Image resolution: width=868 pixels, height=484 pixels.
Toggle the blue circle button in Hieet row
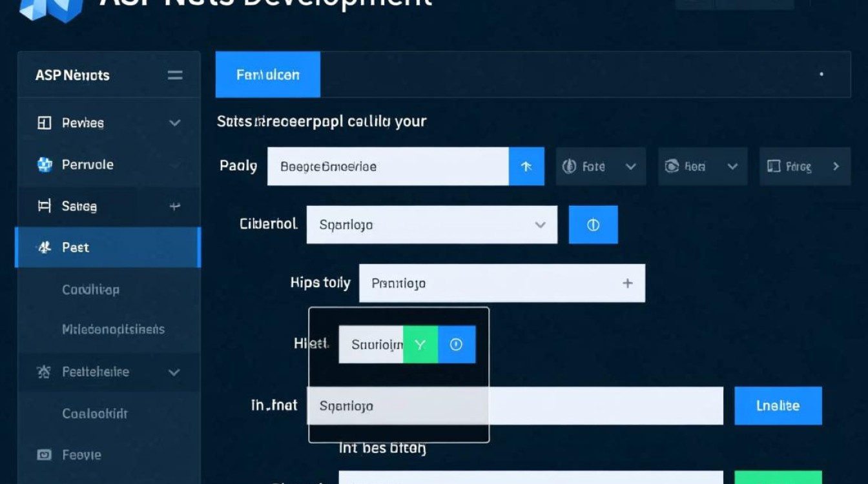tap(457, 345)
